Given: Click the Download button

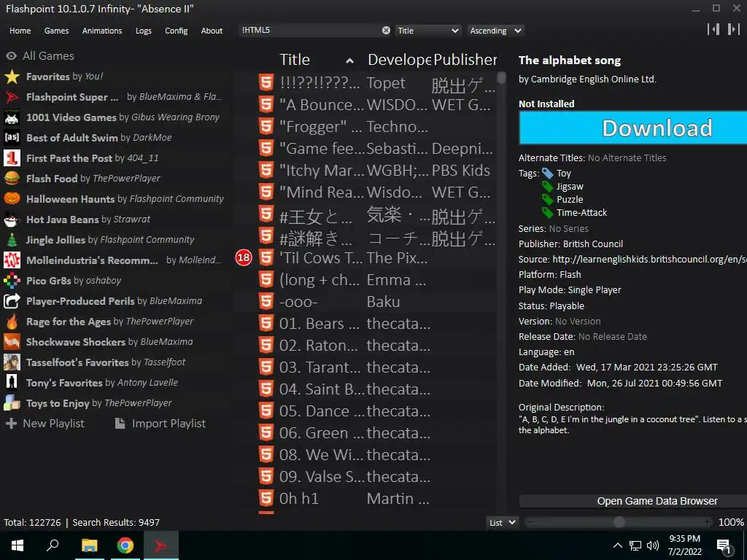Looking at the screenshot, I should (x=633, y=128).
